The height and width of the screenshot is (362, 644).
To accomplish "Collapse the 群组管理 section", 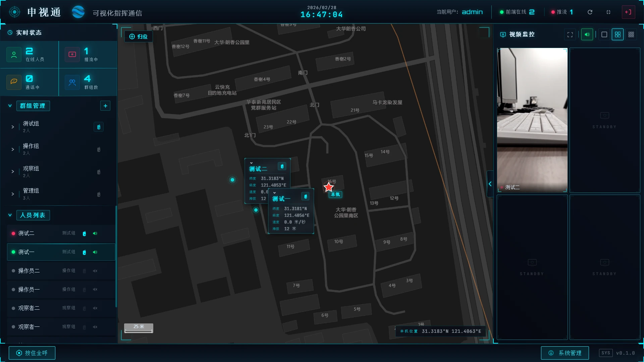I will [10, 106].
